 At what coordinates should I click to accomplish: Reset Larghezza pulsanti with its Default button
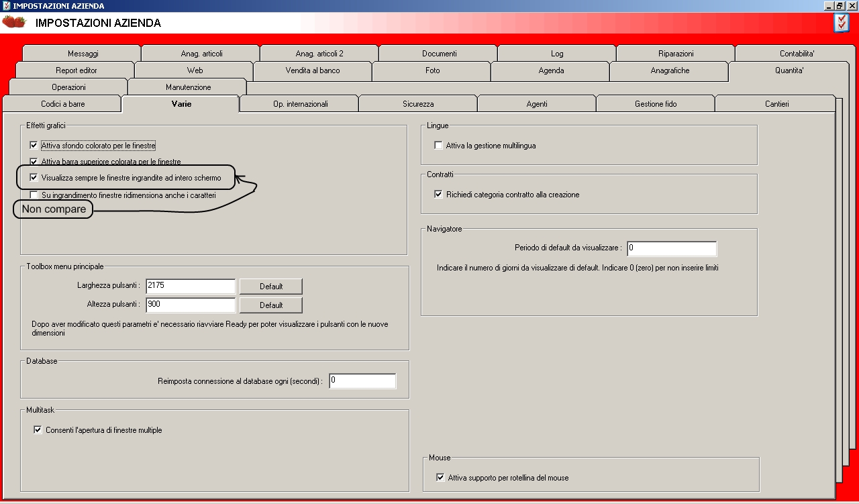click(x=271, y=287)
